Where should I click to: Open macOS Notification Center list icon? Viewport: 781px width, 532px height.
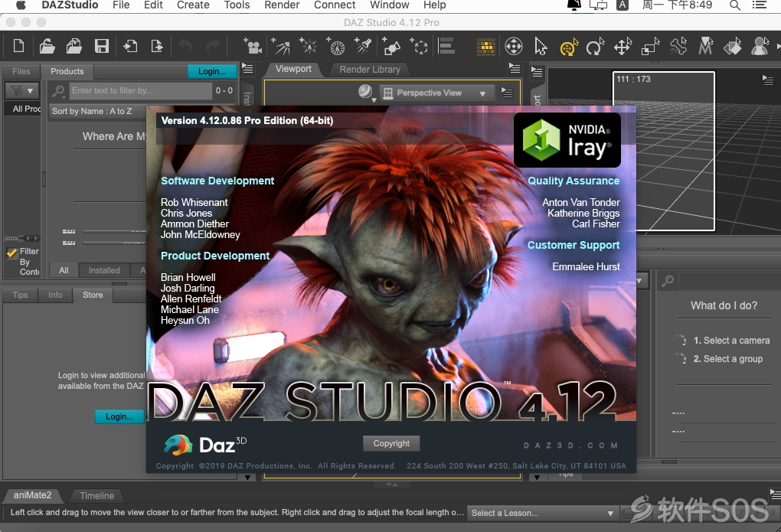pos(759,5)
